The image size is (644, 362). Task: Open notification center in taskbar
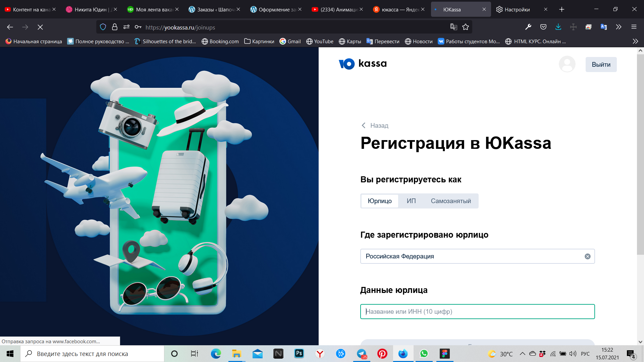coord(631,354)
